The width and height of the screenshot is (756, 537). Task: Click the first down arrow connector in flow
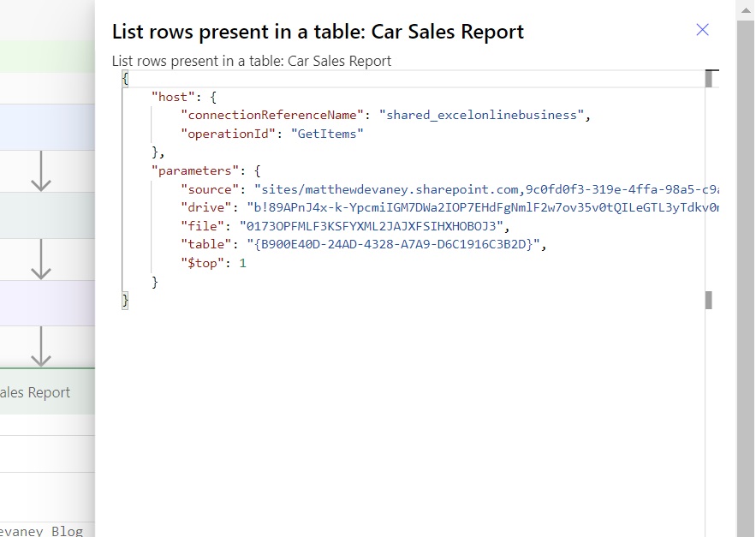[x=41, y=171]
